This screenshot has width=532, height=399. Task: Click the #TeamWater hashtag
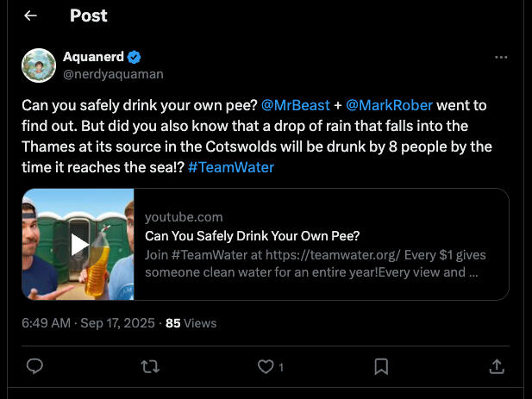pyautogui.click(x=230, y=167)
